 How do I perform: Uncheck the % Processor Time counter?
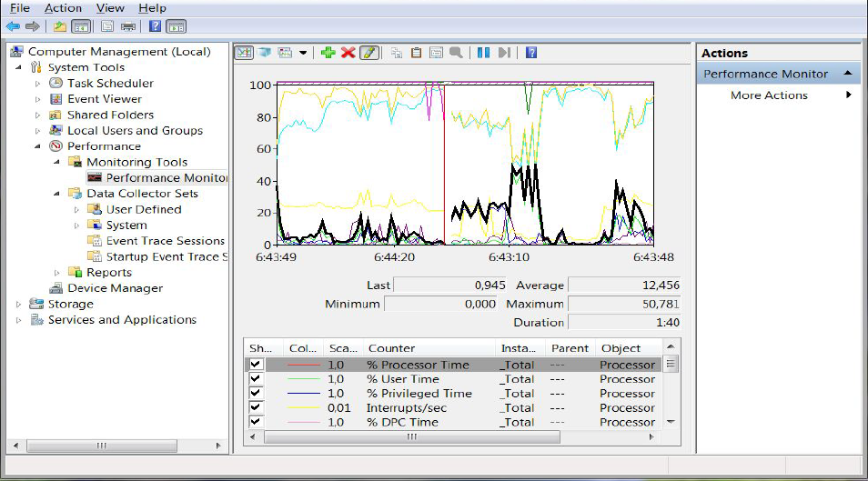coord(256,365)
